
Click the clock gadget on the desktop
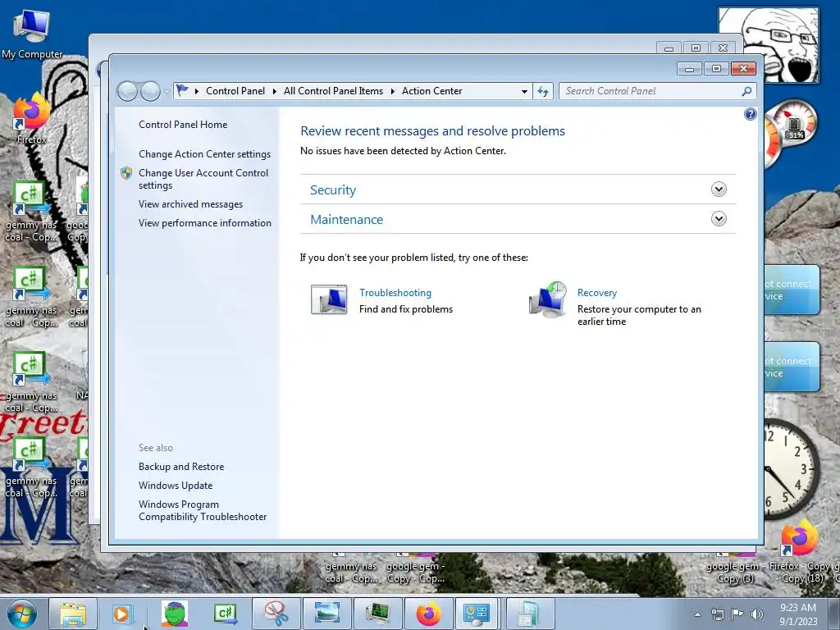(x=791, y=470)
